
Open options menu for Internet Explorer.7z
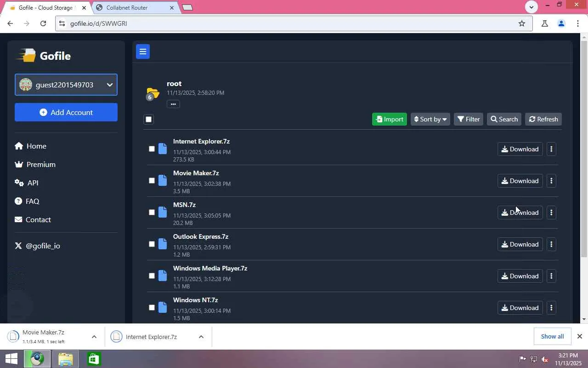click(x=551, y=149)
